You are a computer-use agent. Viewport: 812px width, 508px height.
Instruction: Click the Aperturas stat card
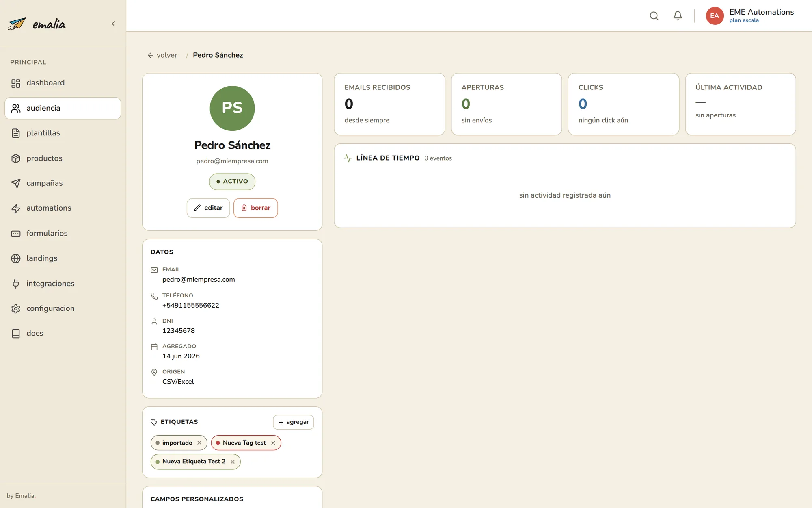[506, 104]
